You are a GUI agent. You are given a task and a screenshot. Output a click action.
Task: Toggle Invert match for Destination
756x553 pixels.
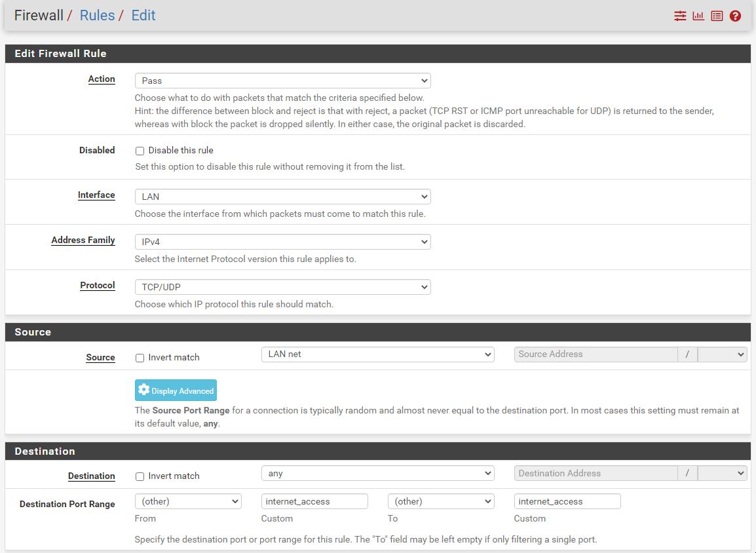(140, 476)
